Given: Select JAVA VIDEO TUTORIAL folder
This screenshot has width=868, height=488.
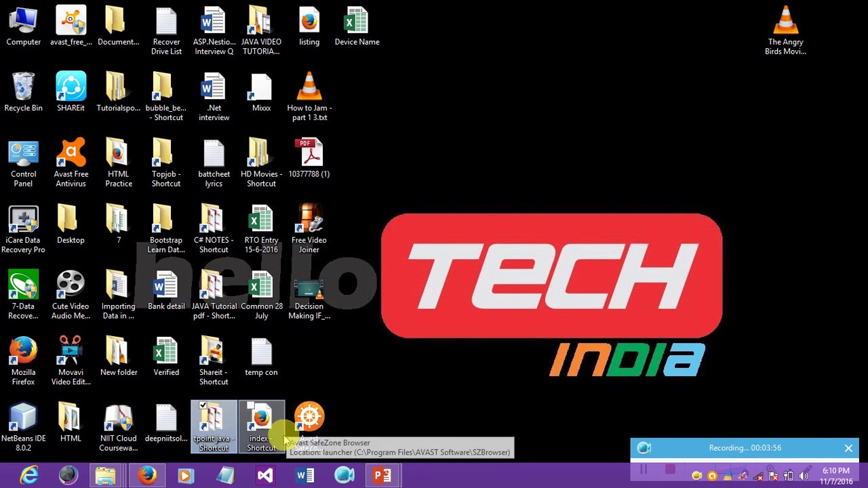Looking at the screenshot, I should point(261,31).
